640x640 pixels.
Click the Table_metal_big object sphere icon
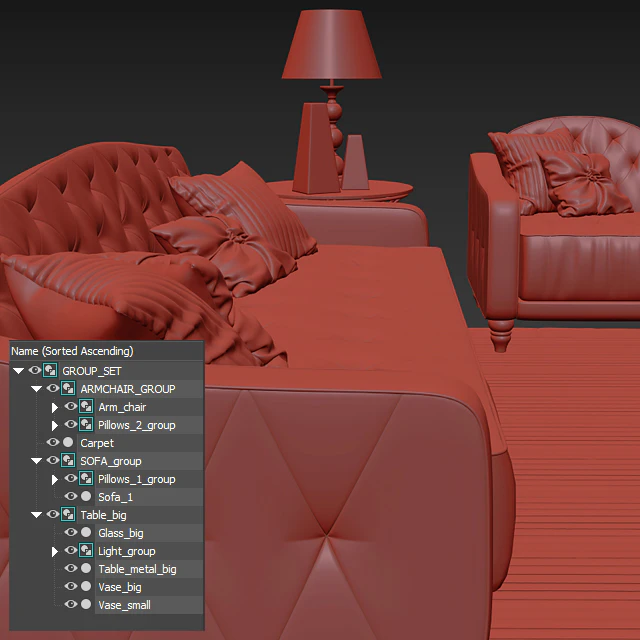point(86,568)
